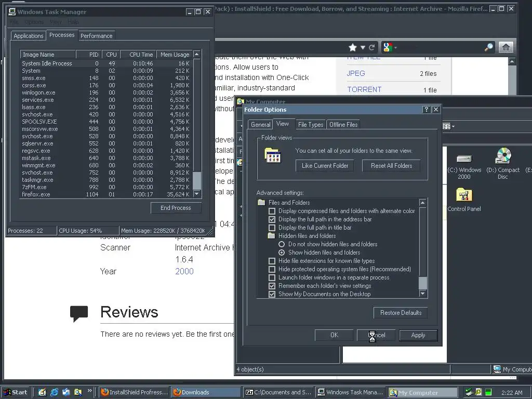This screenshot has height=399, width=532.
Task: Click process list scroll-down arrow
Action: click(x=196, y=194)
